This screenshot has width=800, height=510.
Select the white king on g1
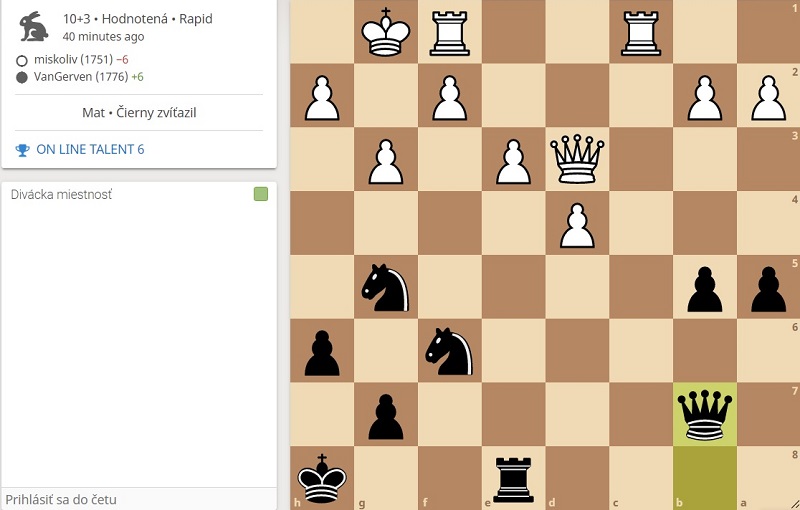pos(386,32)
